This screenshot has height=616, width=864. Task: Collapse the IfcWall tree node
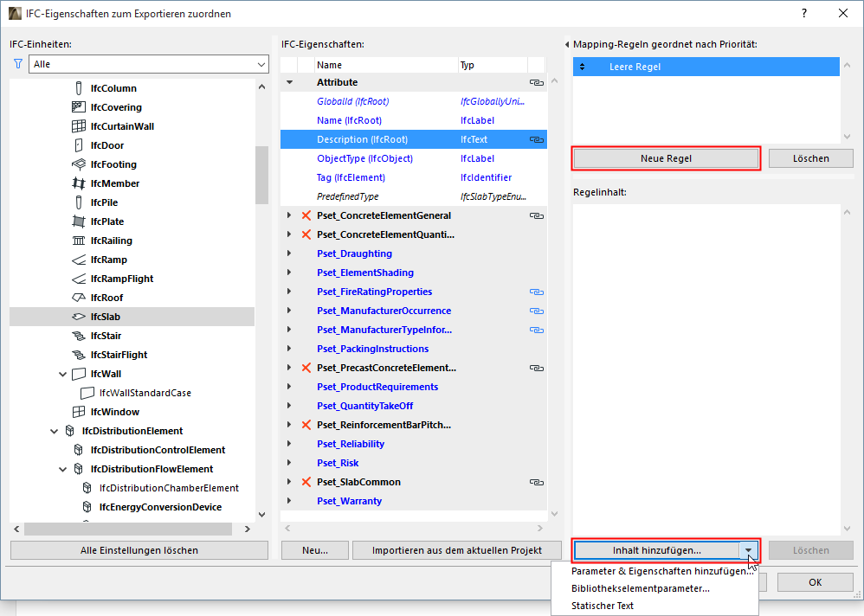[63, 375]
